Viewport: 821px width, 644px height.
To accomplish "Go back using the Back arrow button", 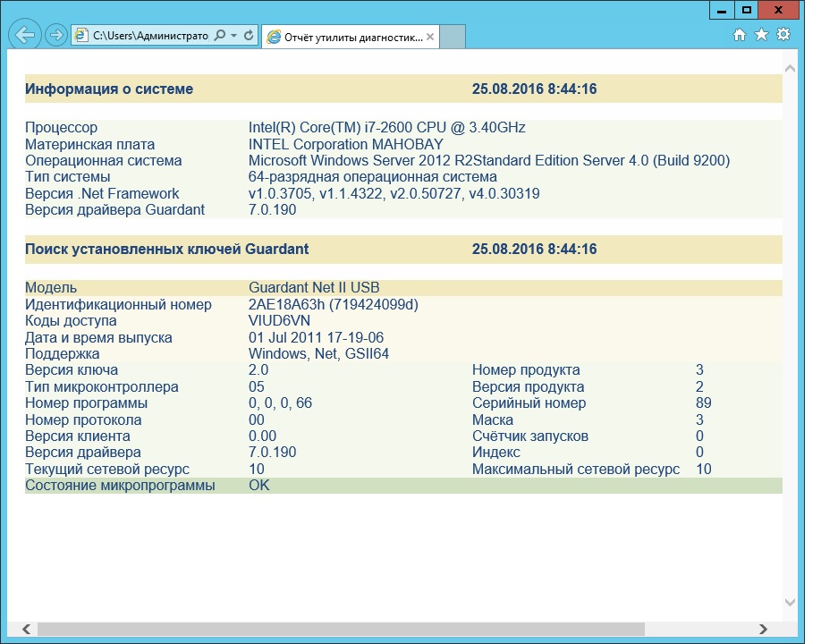I will 26,35.
